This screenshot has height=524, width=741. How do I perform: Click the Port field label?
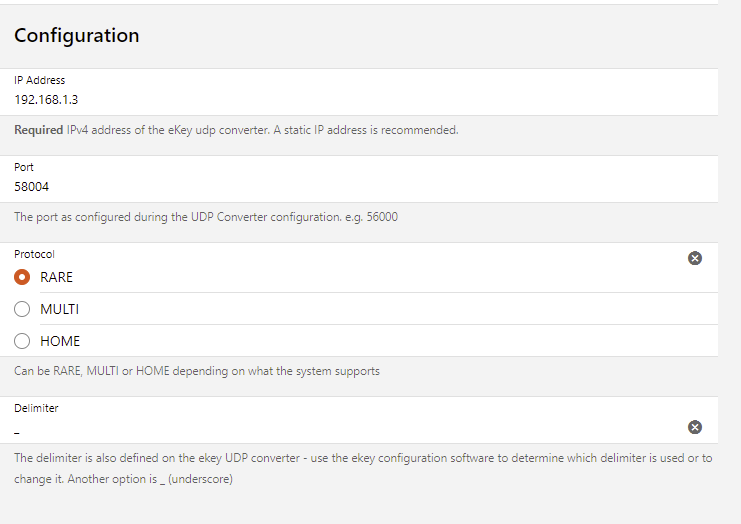24,167
